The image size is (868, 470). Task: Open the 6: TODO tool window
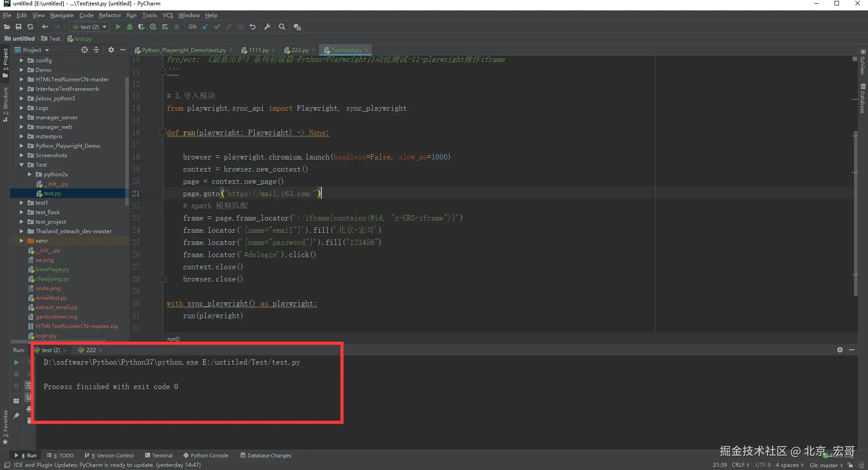[60, 456]
